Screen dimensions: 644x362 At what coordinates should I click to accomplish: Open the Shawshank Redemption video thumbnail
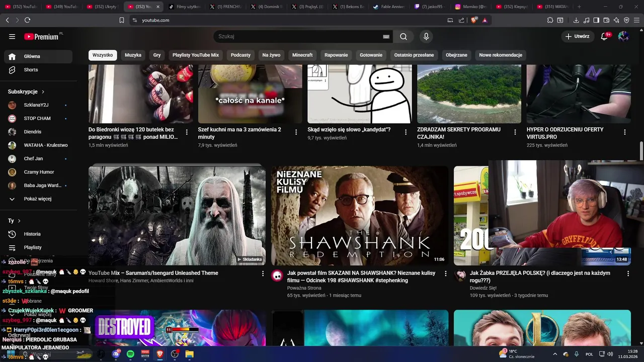(x=360, y=216)
